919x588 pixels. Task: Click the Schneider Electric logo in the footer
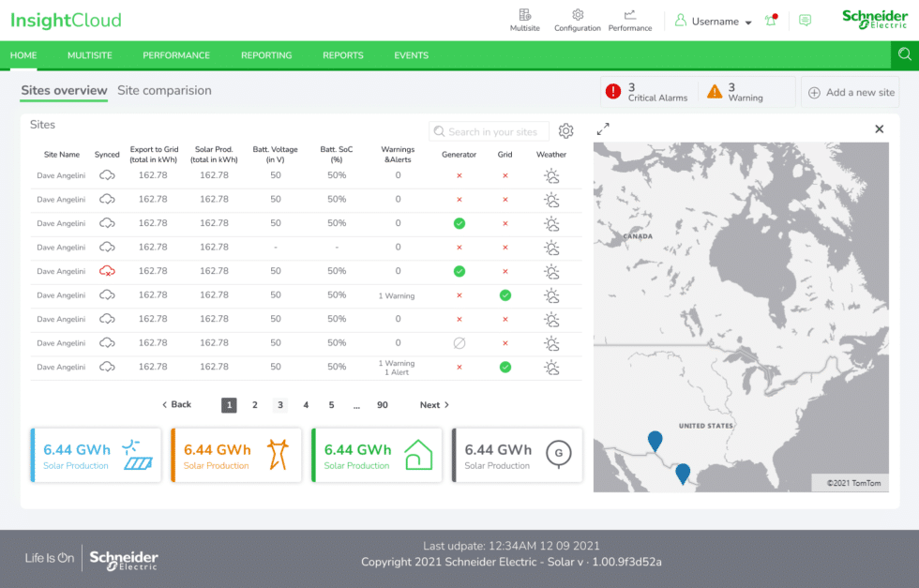124,561
